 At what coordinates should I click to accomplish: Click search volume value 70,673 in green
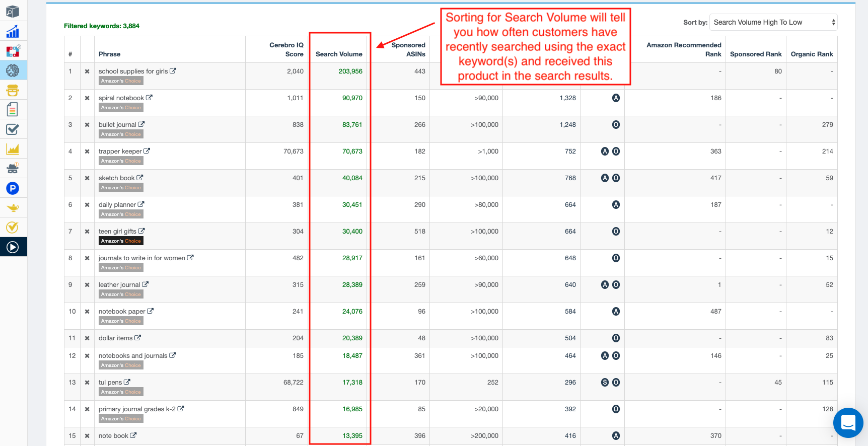click(352, 152)
